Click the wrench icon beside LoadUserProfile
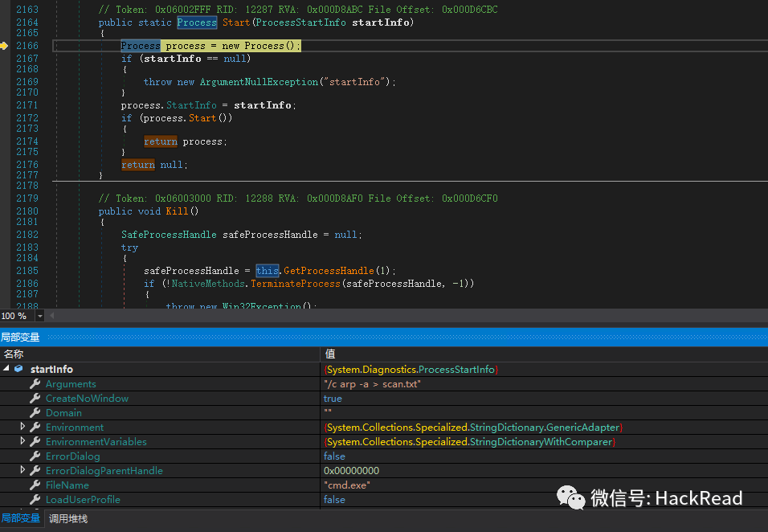Screen dimensions: 768x532 pyautogui.click(x=35, y=499)
